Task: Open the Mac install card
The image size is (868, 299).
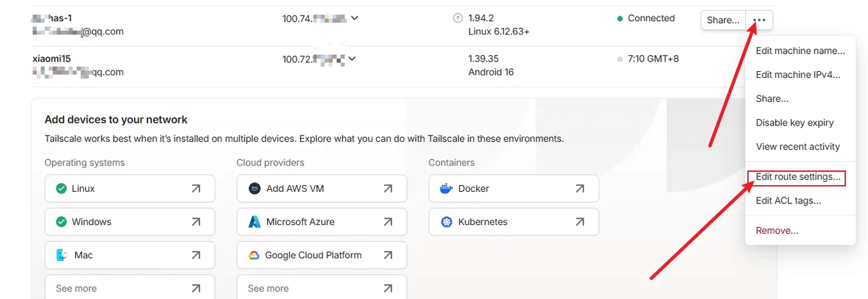Action: (x=130, y=255)
